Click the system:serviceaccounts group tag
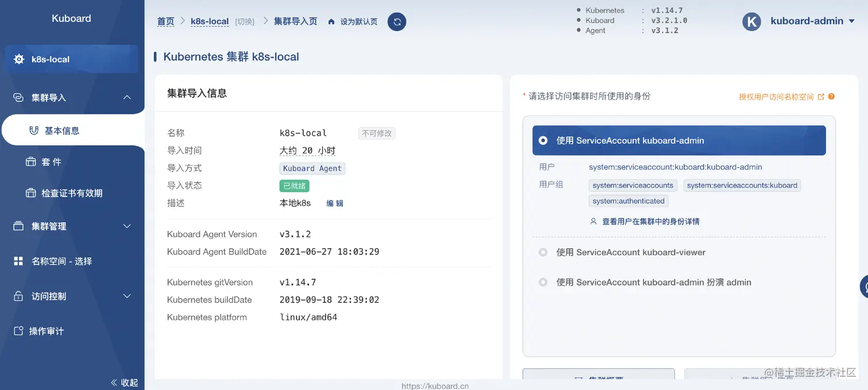Image resolution: width=868 pixels, height=390 pixels. [633, 186]
